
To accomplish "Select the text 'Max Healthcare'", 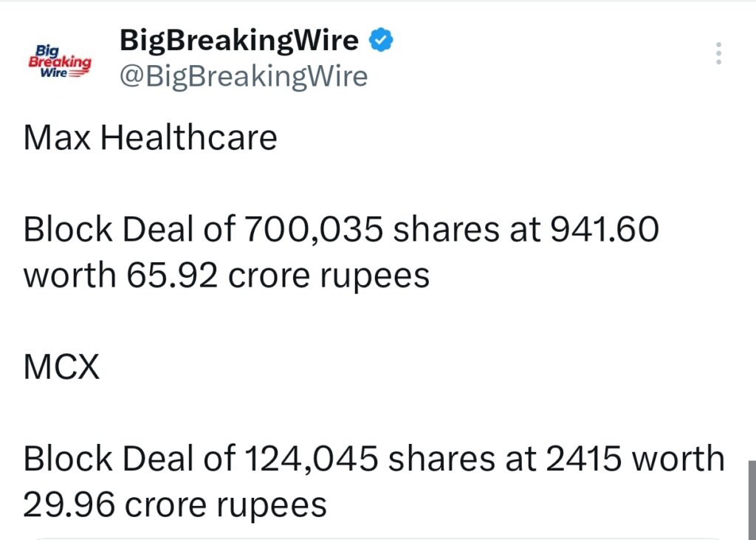I will [149, 137].
